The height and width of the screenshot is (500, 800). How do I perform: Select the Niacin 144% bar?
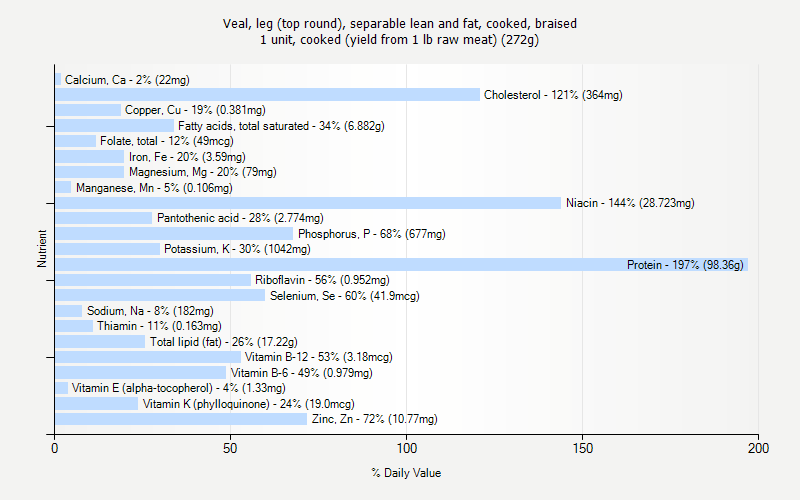tap(308, 203)
